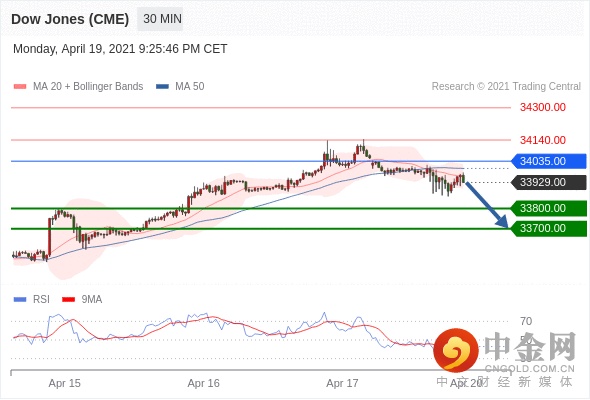Image resolution: width=590 pixels, height=400 pixels.
Task: Click the MA 20 pink color swatch
Action: pyautogui.click(x=20, y=87)
